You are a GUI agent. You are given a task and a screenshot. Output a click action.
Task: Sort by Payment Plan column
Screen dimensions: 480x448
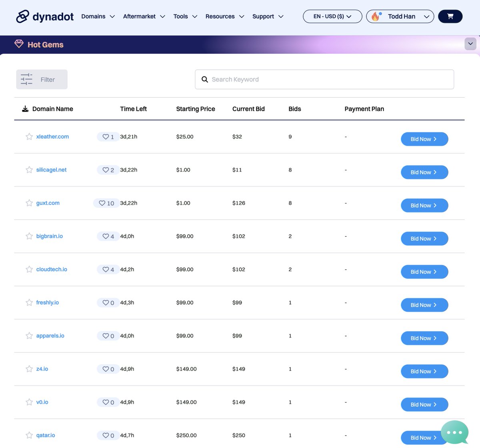(x=364, y=109)
